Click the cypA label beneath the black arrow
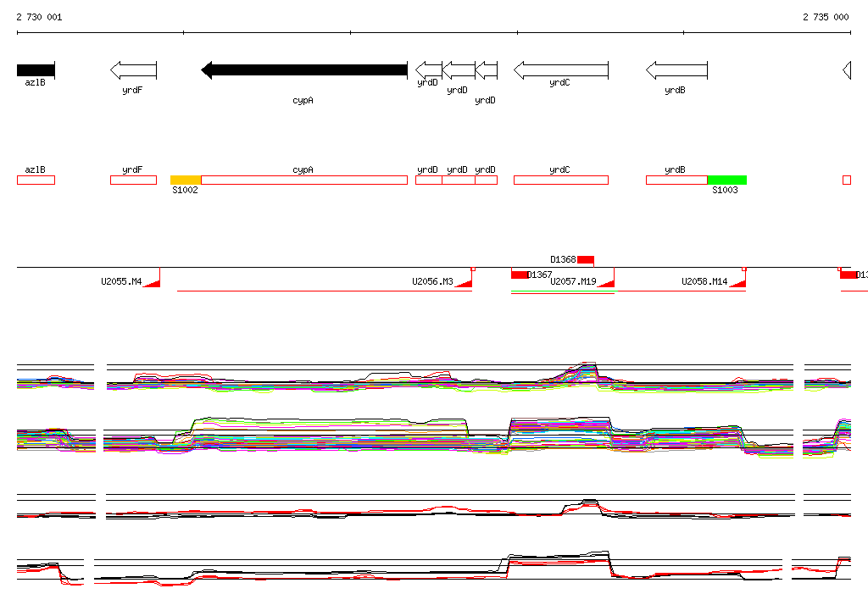 303,101
